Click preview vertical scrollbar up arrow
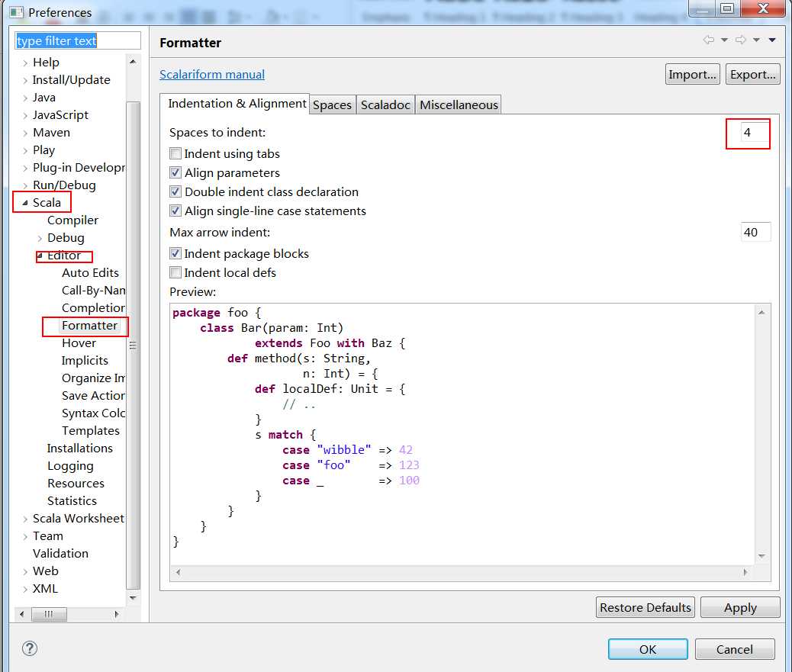 pos(761,313)
